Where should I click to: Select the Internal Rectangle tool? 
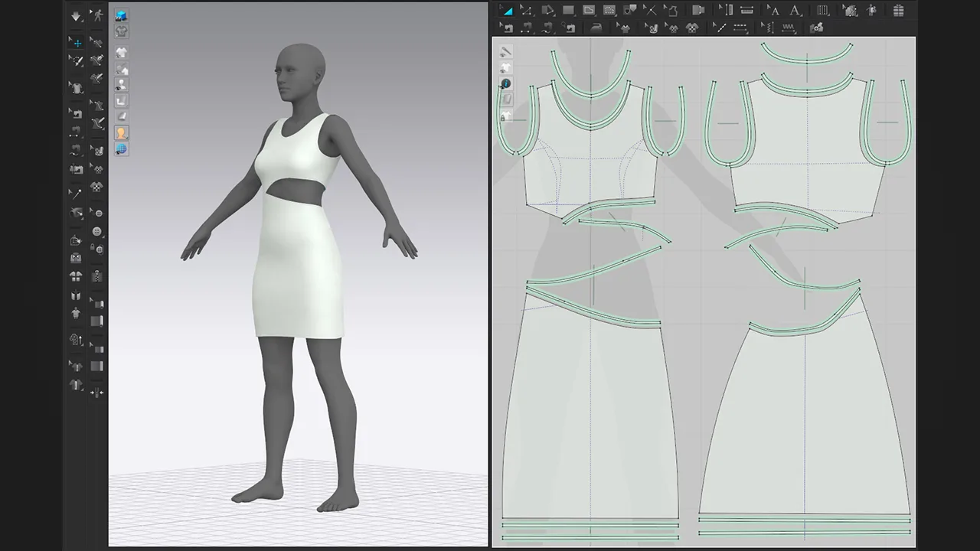coord(609,11)
